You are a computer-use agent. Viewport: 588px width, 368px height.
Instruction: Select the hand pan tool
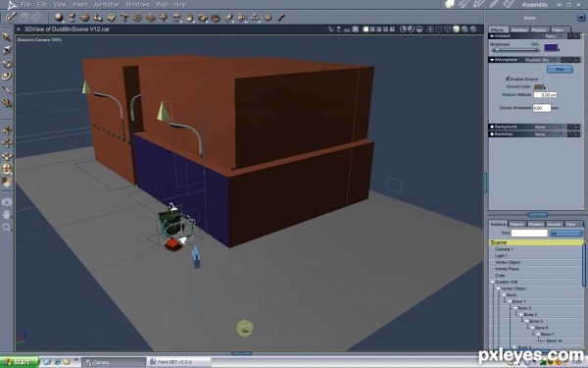7,215
